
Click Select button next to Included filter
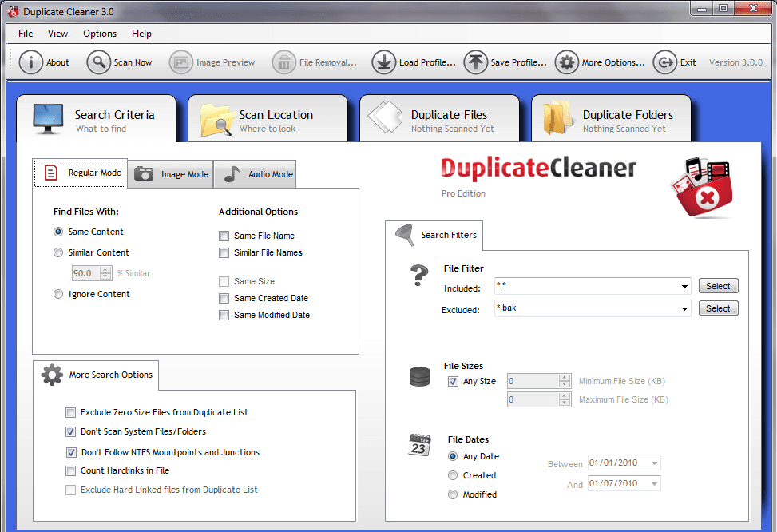coord(719,286)
